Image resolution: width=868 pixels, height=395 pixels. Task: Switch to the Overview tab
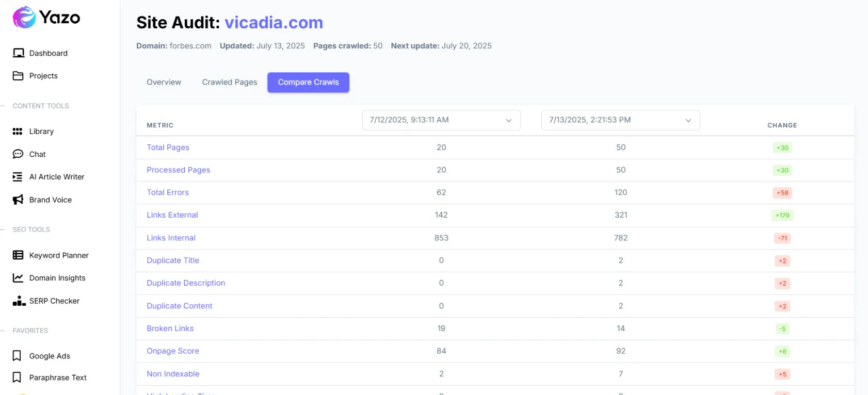click(164, 83)
